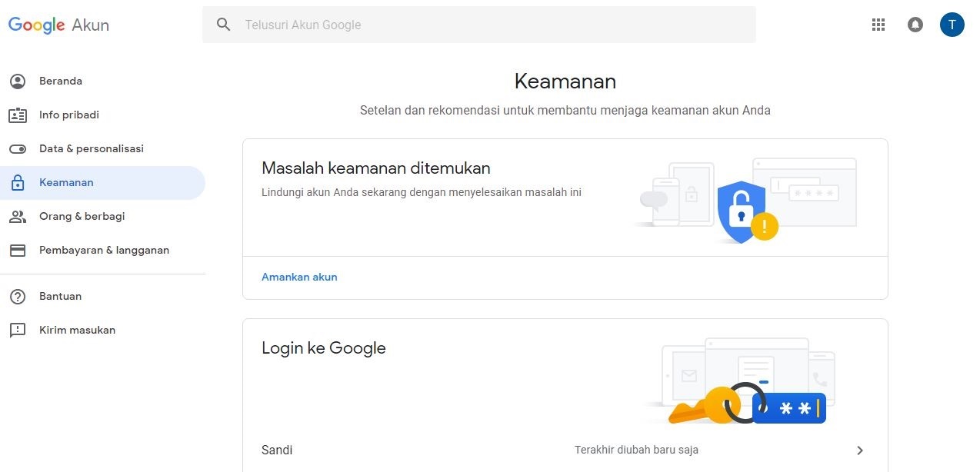Click the Pembayaran & langganan card icon
Image resolution: width=980 pixels, height=472 pixels.
pyautogui.click(x=17, y=251)
